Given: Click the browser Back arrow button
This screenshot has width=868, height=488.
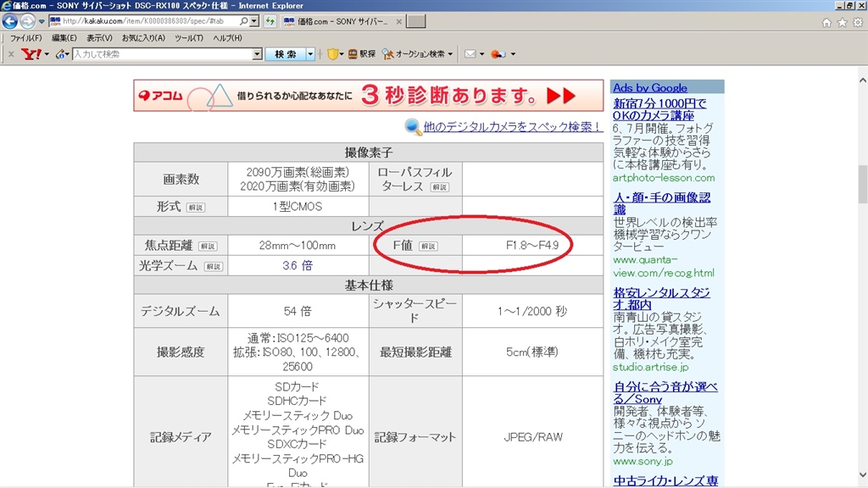Looking at the screenshot, I should [x=10, y=21].
